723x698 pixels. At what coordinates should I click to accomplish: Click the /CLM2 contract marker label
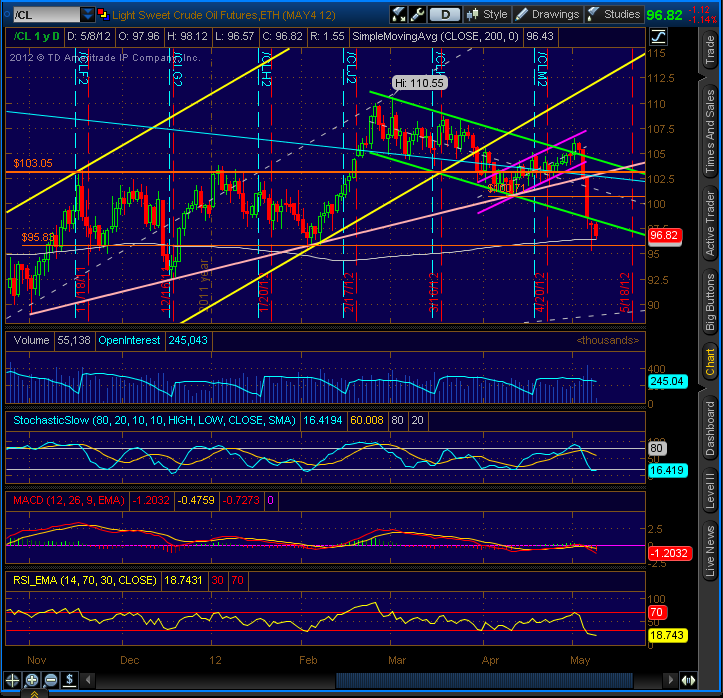click(541, 69)
